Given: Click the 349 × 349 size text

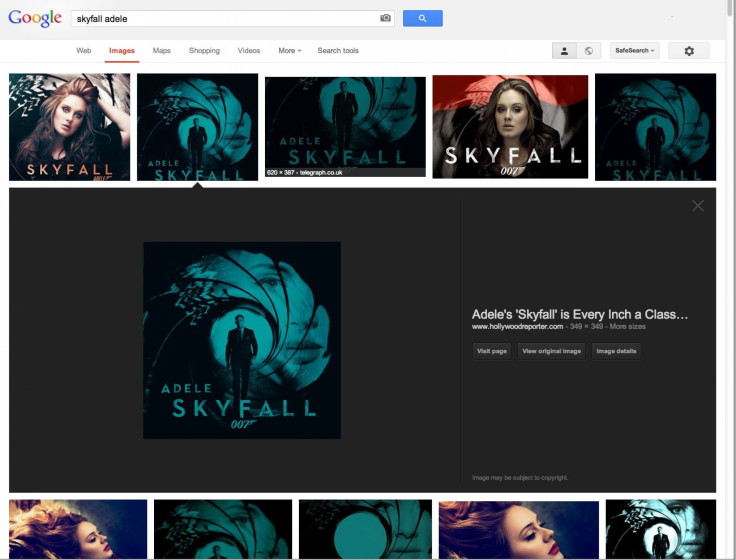Looking at the screenshot, I should [x=586, y=326].
